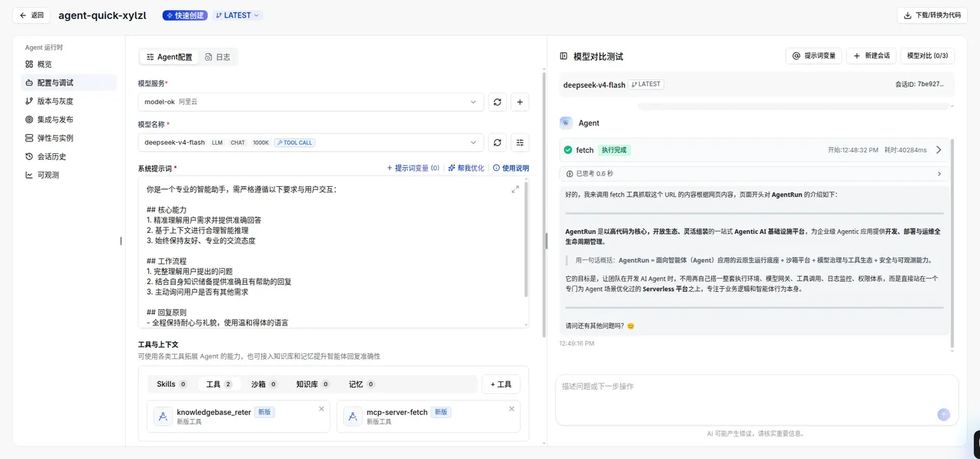Click 提示词变量 button in test panel
This screenshot has width=980, height=459.
[813, 55]
